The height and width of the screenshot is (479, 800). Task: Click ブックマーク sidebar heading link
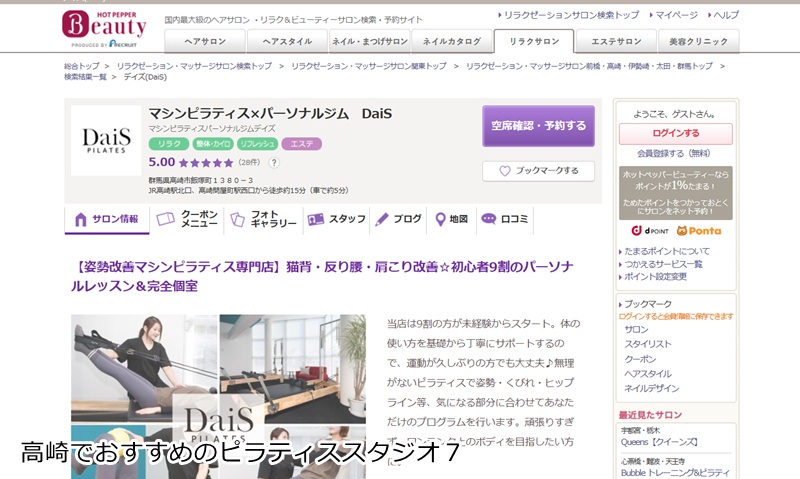(648, 304)
